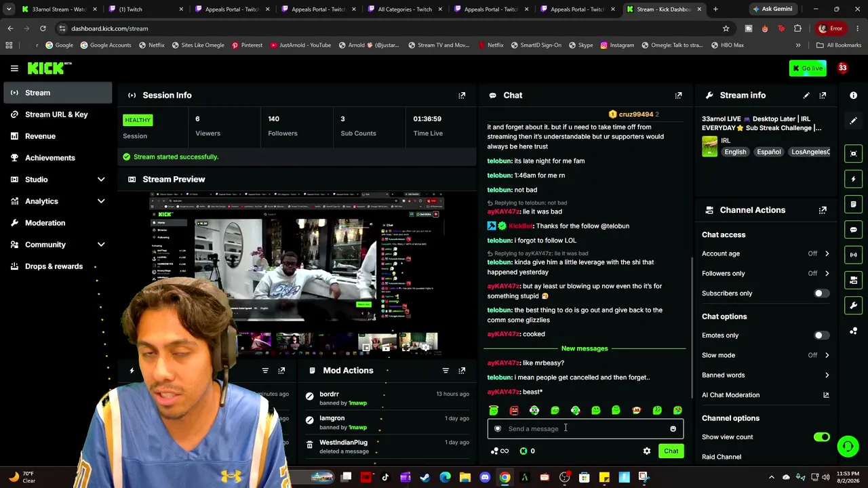The height and width of the screenshot is (488, 868).
Task: Pop out the Mod Actions panel
Action: click(462, 371)
